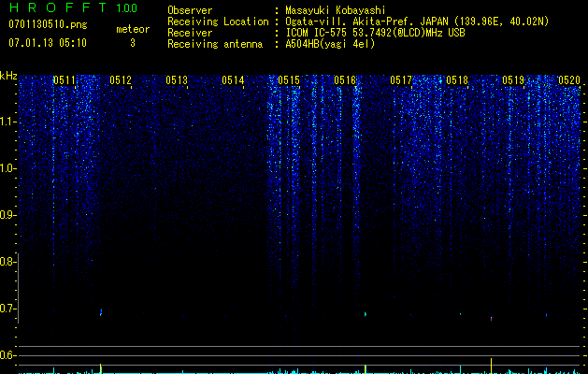588x374 pixels.
Task: Click the yellow power spike after 0516
Action: pos(366,369)
